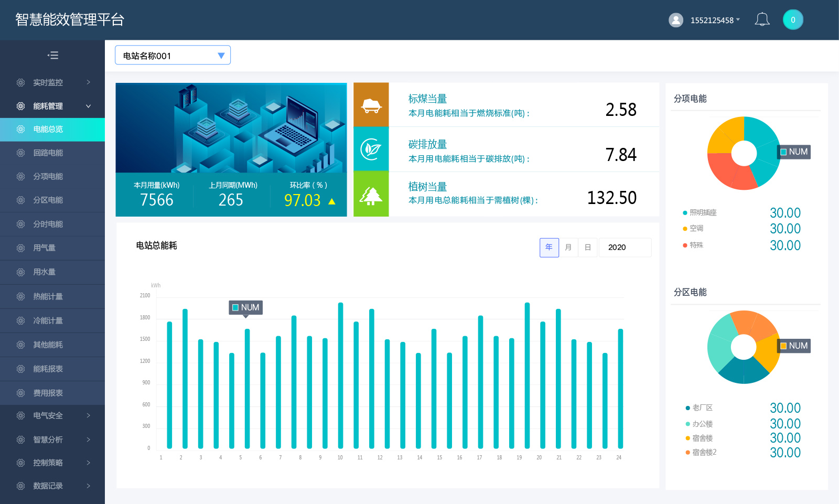Toggle the 照明插座 legend entry
This screenshot has width=839, height=504.
702,212
